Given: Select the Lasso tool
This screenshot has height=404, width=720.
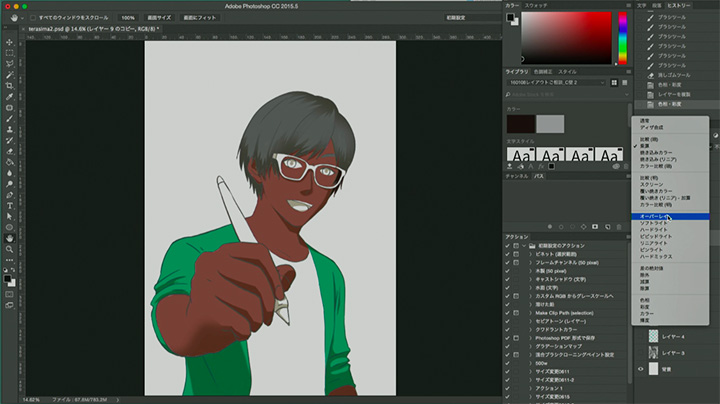Looking at the screenshot, I should point(9,64).
